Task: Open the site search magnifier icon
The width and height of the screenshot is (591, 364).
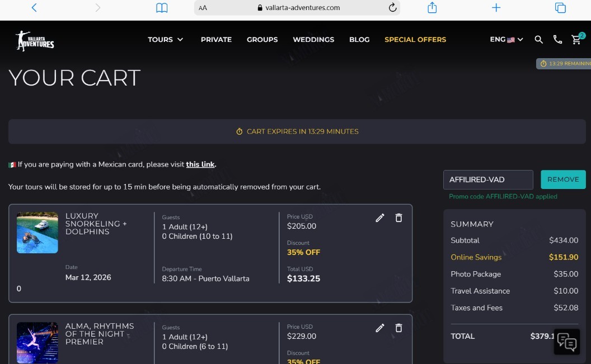Action: pyautogui.click(x=538, y=40)
